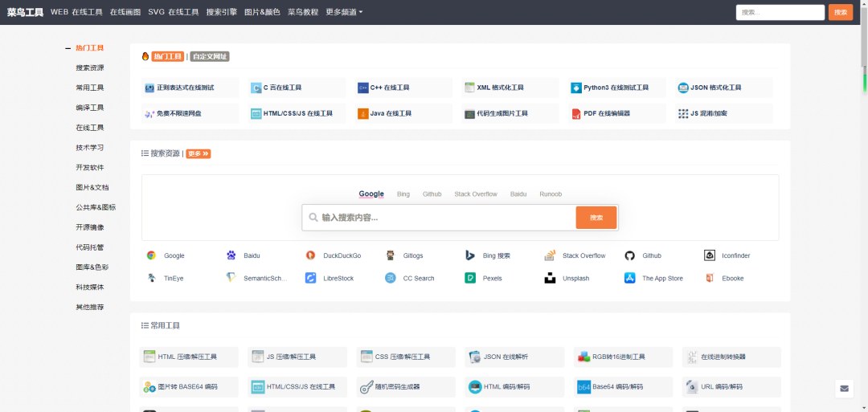The image size is (868, 412).
Task: Select the Github search engine tab
Action: click(x=432, y=194)
